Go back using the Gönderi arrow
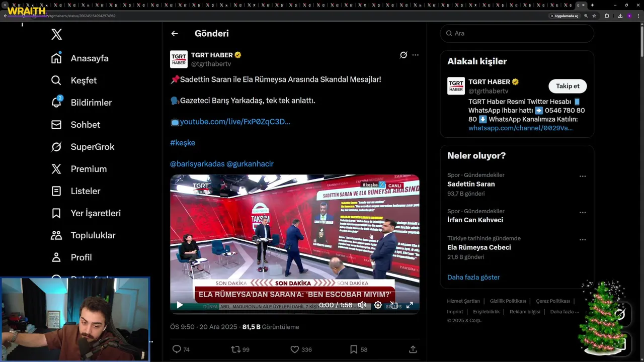 click(x=175, y=34)
